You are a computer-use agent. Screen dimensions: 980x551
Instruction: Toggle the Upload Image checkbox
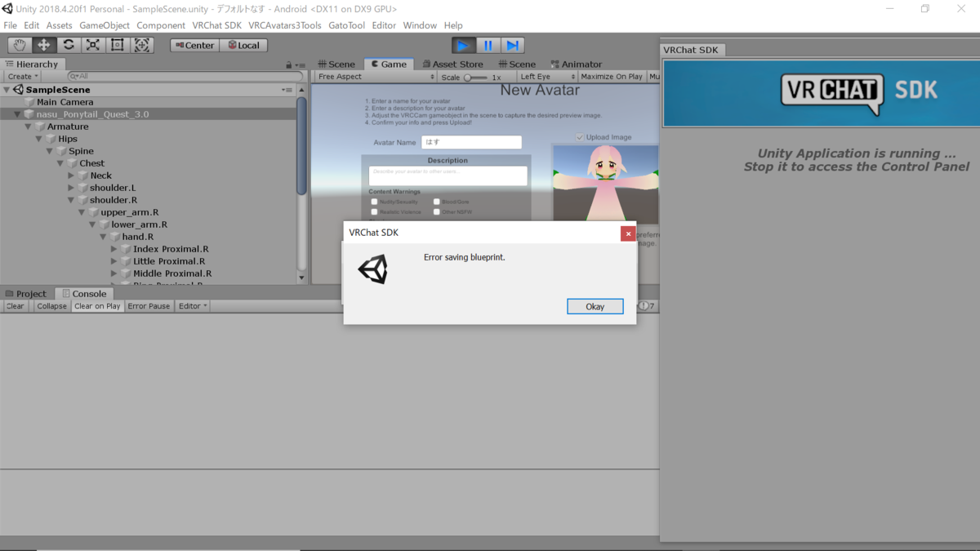point(579,137)
